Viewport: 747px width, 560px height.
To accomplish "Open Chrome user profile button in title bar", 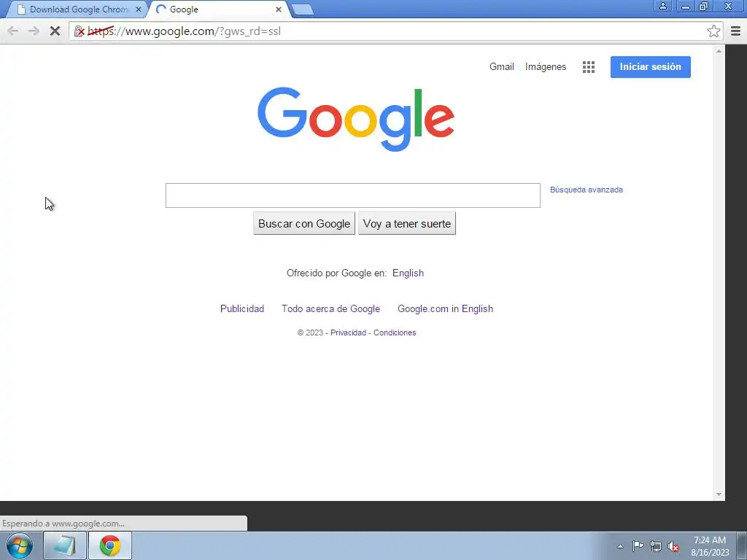I will (662, 6).
